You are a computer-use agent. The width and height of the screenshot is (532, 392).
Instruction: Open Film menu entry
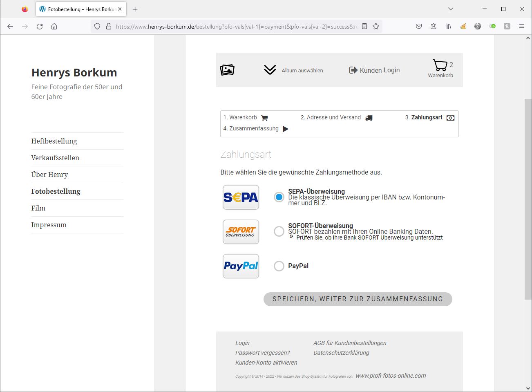38,208
